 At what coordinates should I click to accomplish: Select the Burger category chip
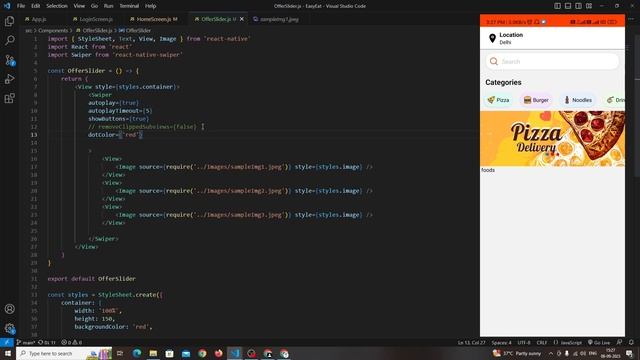tap(536, 100)
